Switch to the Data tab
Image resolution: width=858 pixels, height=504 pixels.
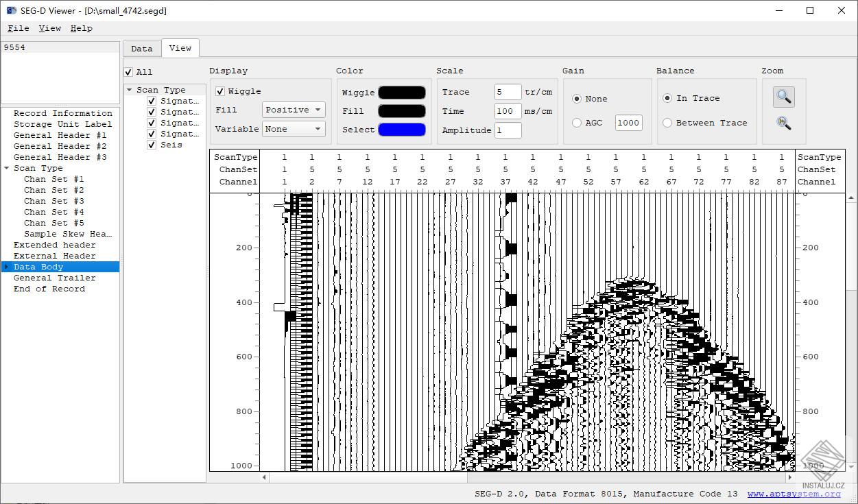click(141, 48)
